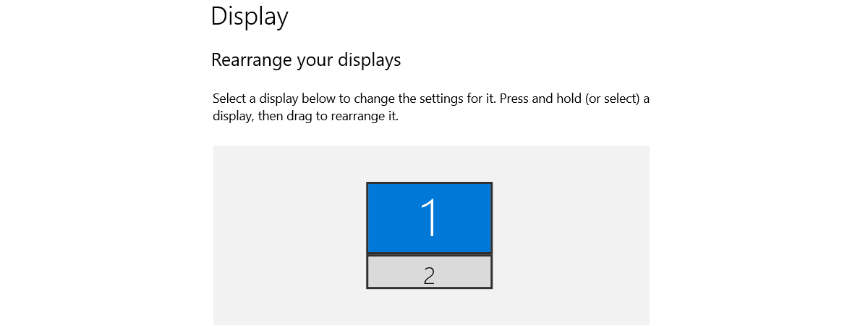Screen dimensions: 868x326
Task: Click the blue area right of number 1
Action: [467, 217]
